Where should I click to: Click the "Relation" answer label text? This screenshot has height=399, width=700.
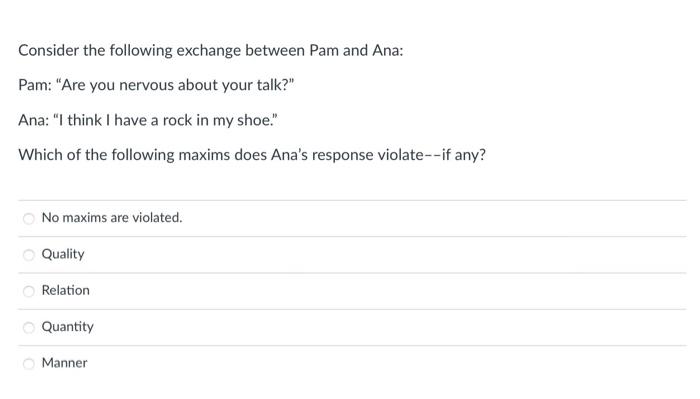point(66,290)
